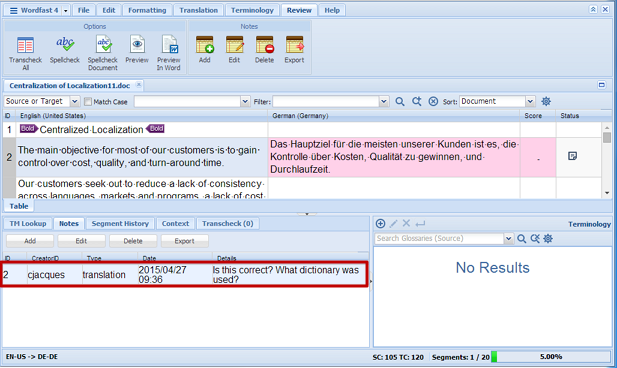
Task: Click the search-and-refine icon in filter bar
Action: (416, 102)
